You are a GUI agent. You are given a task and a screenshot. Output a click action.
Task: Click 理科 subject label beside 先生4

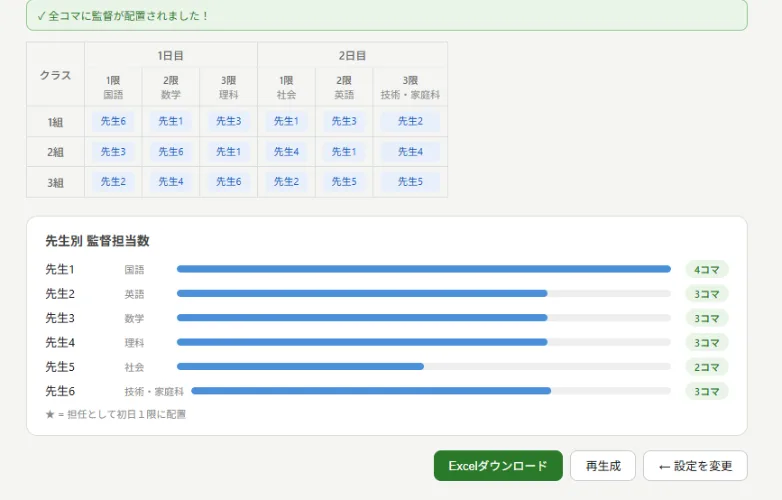tap(134, 343)
